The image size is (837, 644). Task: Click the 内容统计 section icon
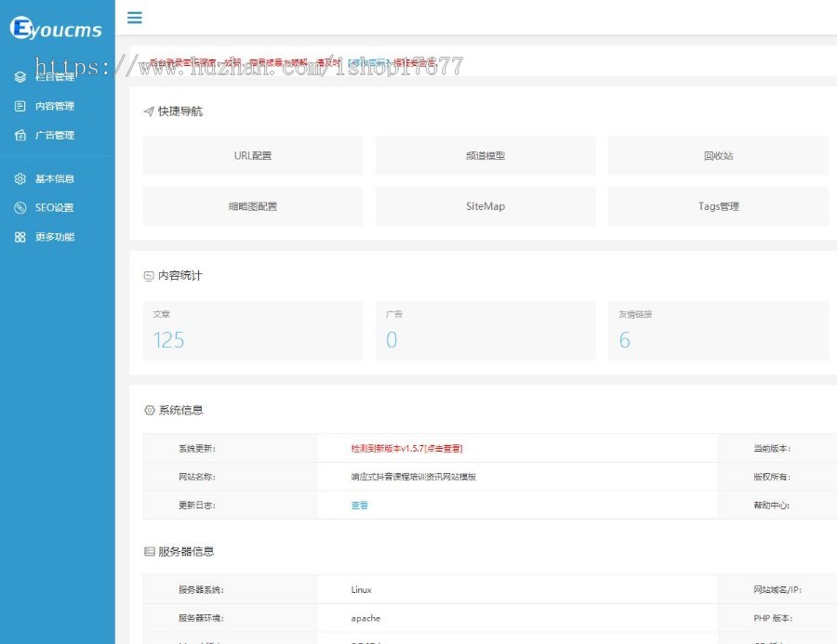pos(149,276)
